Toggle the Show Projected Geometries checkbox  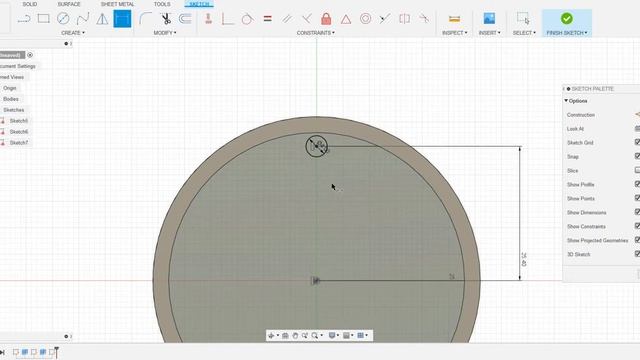pyautogui.click(x=637, y=240)
